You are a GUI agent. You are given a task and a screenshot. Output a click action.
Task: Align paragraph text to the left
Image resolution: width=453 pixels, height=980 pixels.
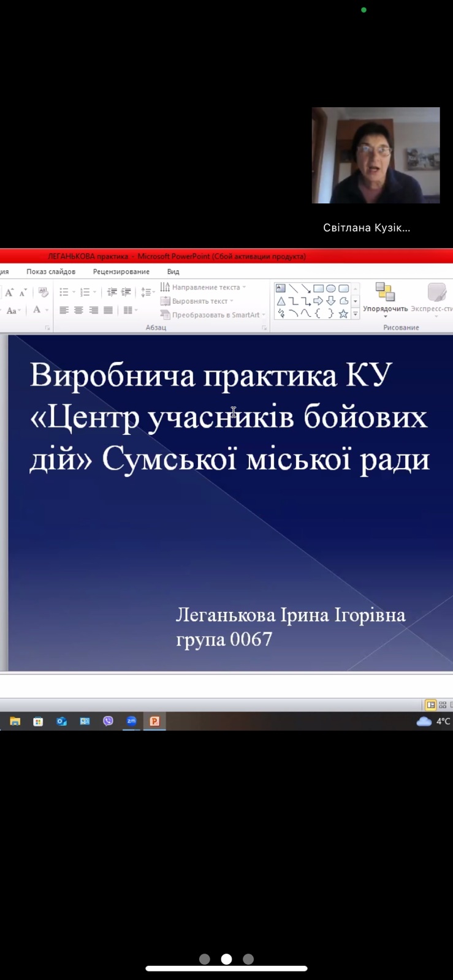coord(64,311)
